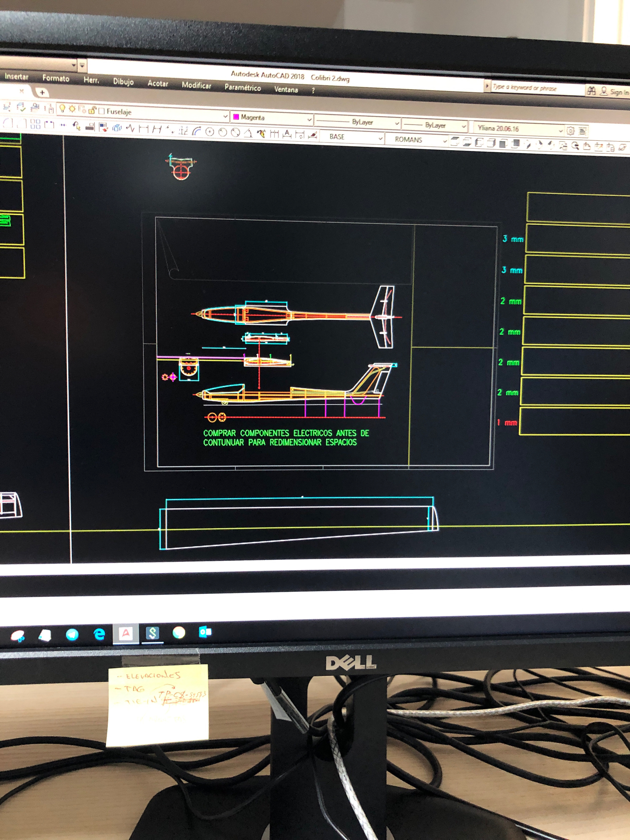The width and height of the screenshot is (630, 840).
Task: Click the Fuselaje layer color square
Action: pos(102,111)
